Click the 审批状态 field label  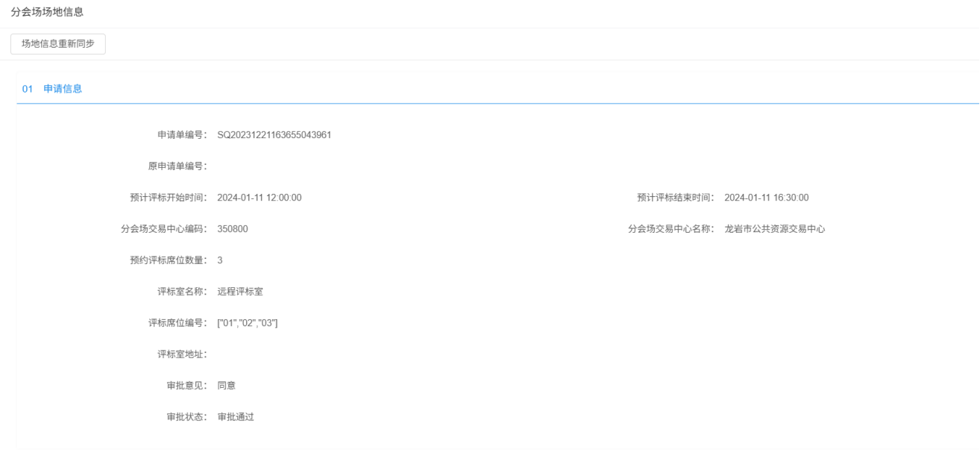[186, 417]
